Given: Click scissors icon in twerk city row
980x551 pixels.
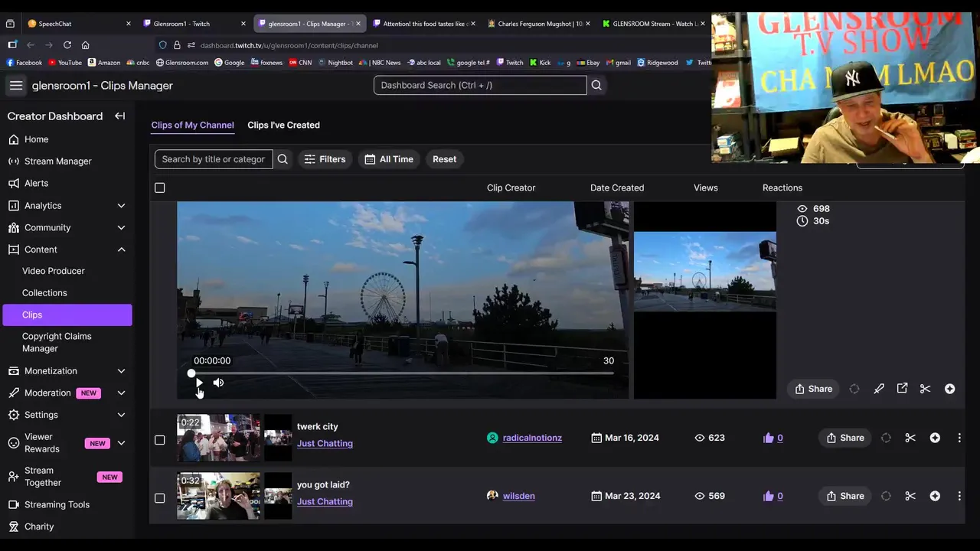Looking at the screenshot, I should (x=910, y=438).
